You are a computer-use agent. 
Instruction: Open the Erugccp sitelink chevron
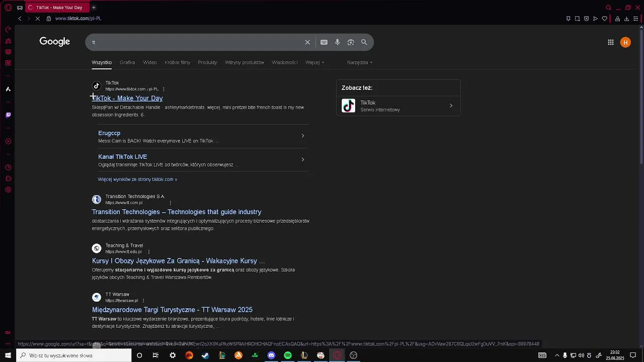click(x=302, y=136)
